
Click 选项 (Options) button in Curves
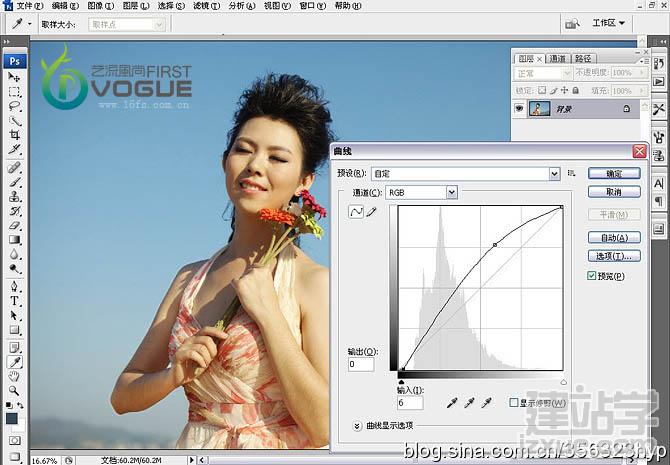pyautogui.click(x=614, y=256)
